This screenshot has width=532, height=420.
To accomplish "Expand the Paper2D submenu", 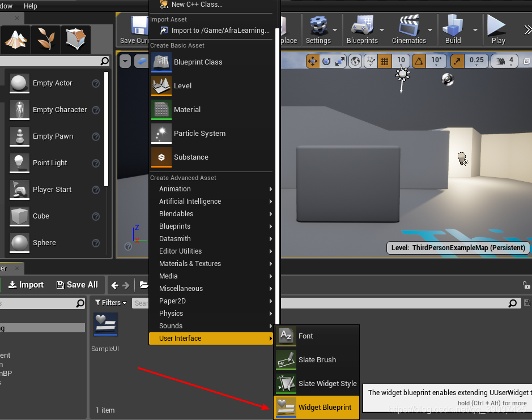I will click(x=211, y=301).
